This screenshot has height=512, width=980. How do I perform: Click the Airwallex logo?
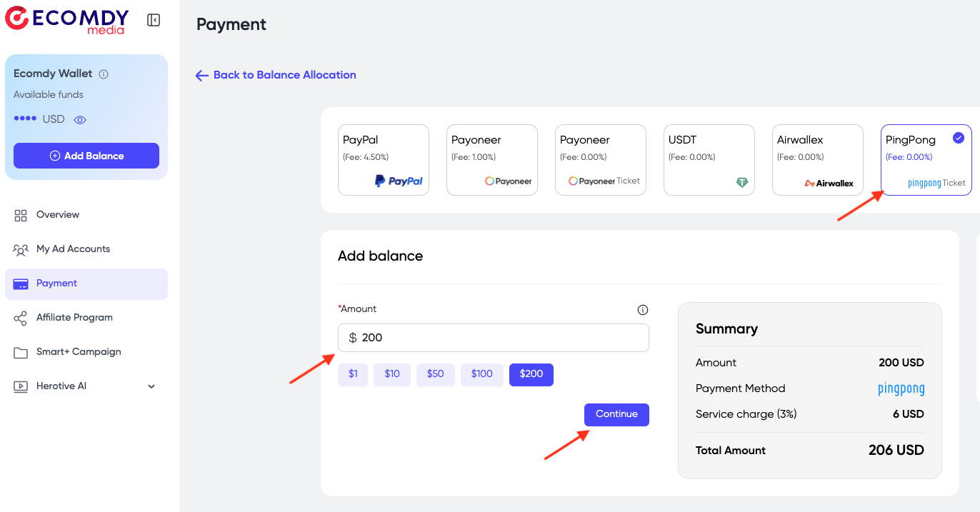tap(829, 183)
